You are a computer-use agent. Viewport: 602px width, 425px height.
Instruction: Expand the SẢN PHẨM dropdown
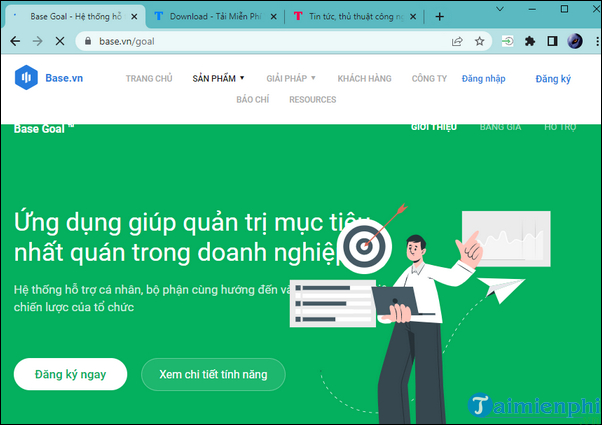click(x=218, y=78)
